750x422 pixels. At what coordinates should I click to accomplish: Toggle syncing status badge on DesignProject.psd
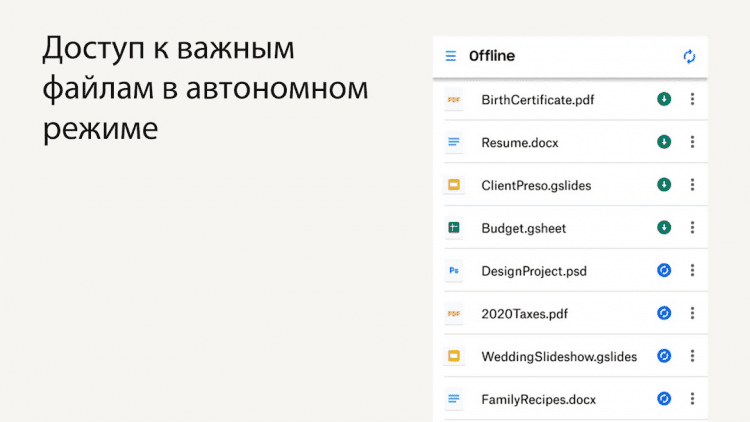(663, 270)
